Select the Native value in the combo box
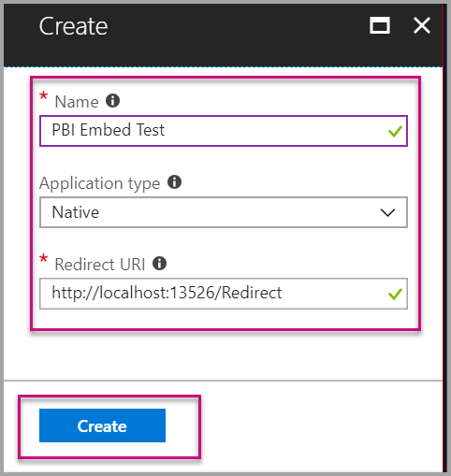 point(76,212)
